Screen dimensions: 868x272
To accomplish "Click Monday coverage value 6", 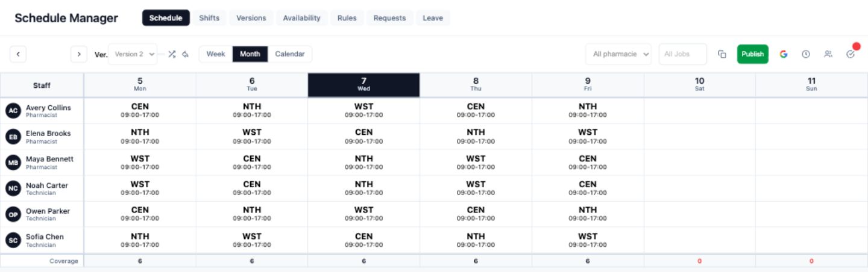I will click(x=140, y=261).
